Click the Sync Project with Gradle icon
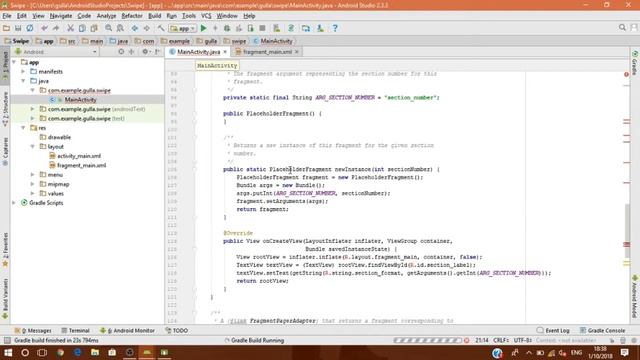This screenshot has width=640, height=360. [291, 28]
